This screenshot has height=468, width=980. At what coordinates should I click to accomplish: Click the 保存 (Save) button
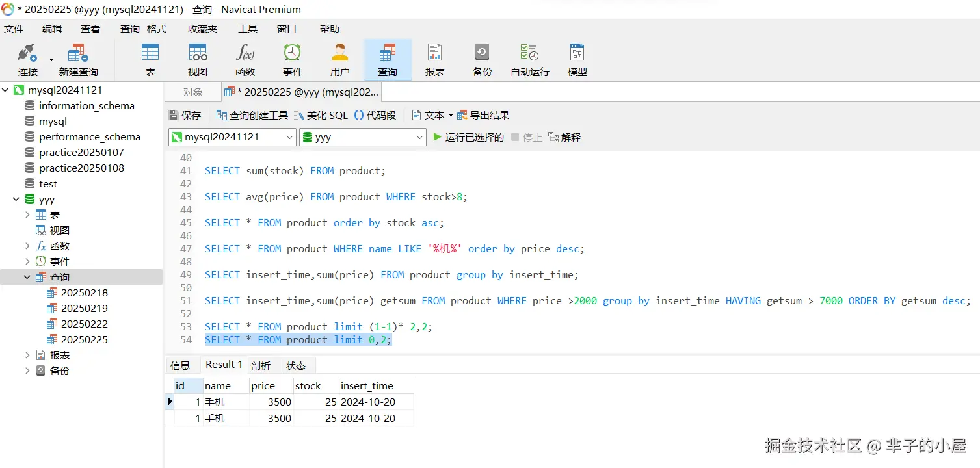185,115
